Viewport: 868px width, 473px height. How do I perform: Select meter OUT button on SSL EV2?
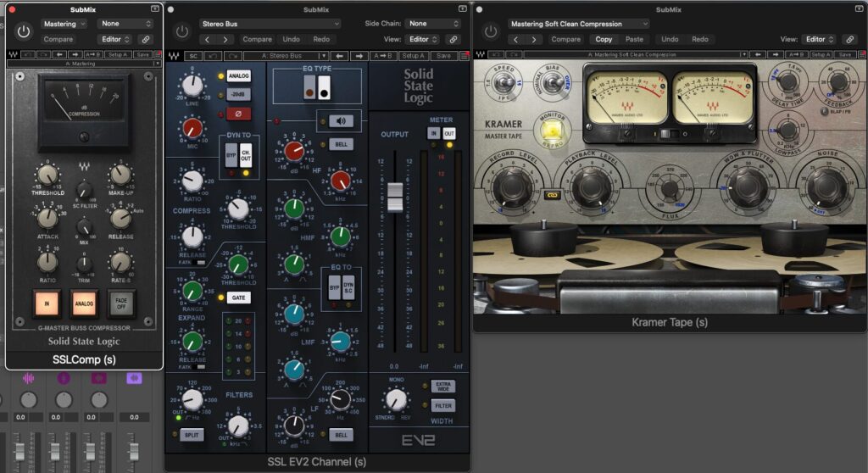point(449,133)
